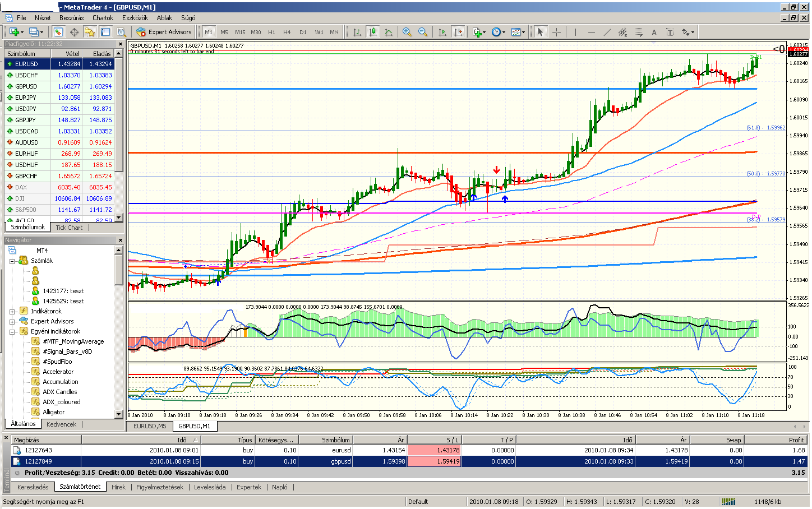Switch chart to MN timeframe
The height and width of the screenshot is (509, 812).
point(334,32)
